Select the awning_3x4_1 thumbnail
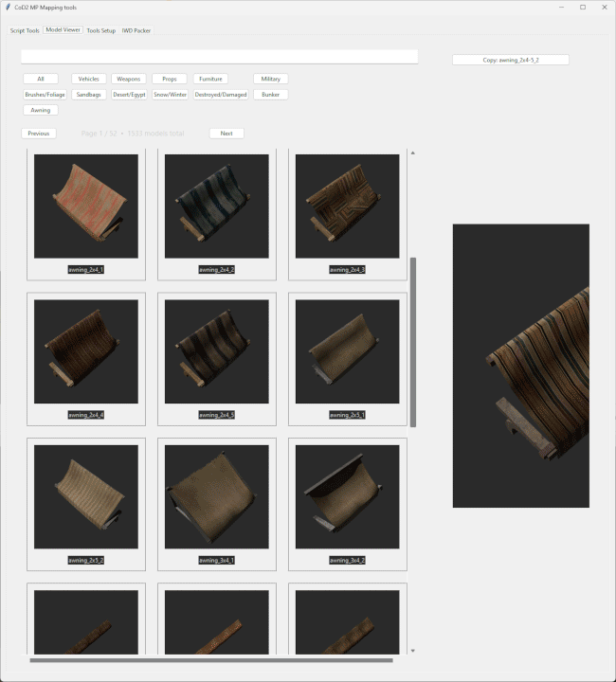 217,496
